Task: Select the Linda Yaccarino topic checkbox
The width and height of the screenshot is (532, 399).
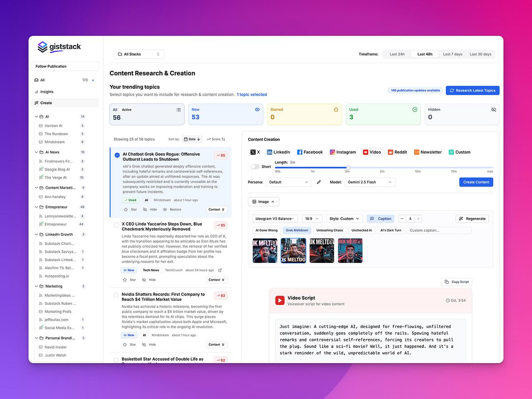Action: coord(116,225)
